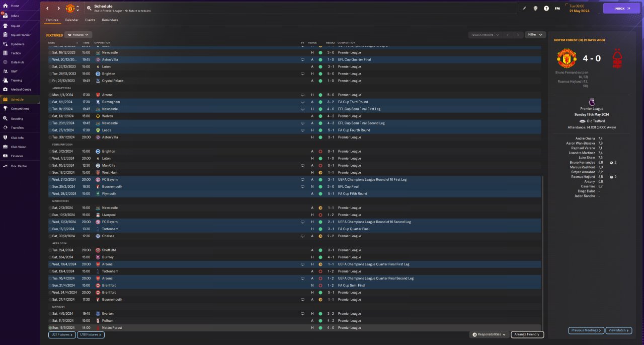Click the search magnifier icon

point(89,8)
